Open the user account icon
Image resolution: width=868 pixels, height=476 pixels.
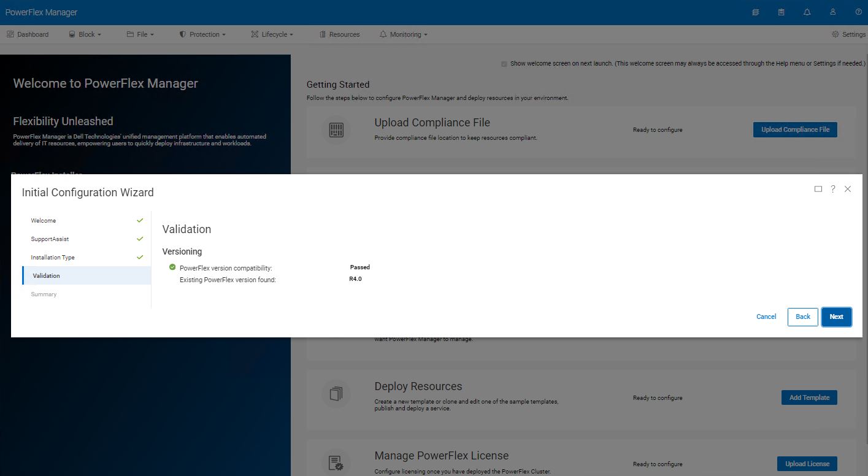pos(832,12)
